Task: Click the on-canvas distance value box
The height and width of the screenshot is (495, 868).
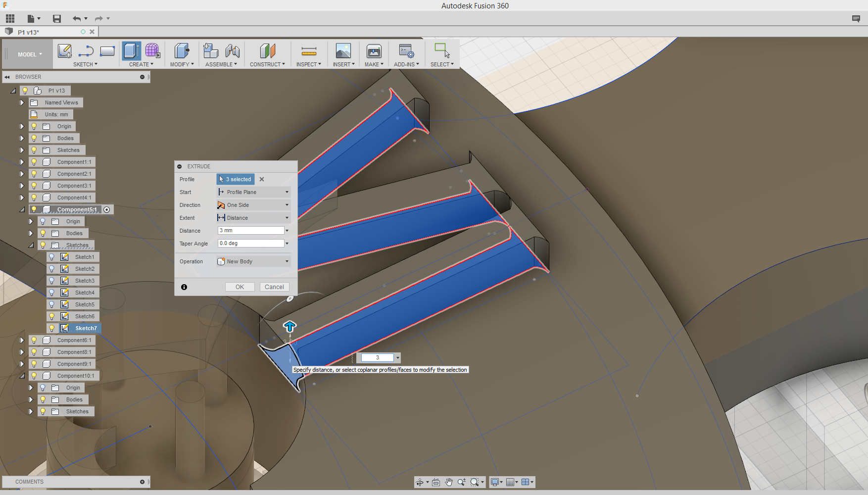Action: 378,357
